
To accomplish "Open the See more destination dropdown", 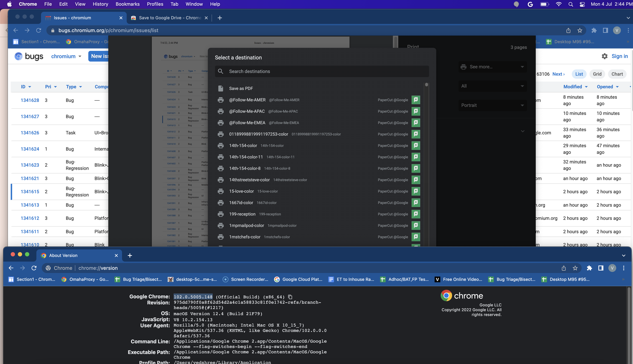I will [492, 67].
